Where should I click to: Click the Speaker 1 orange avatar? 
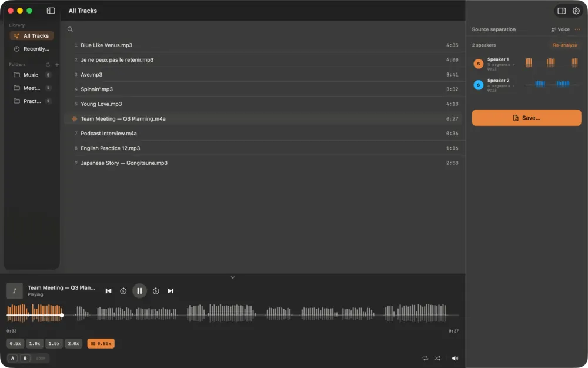[x=478, y=64]
